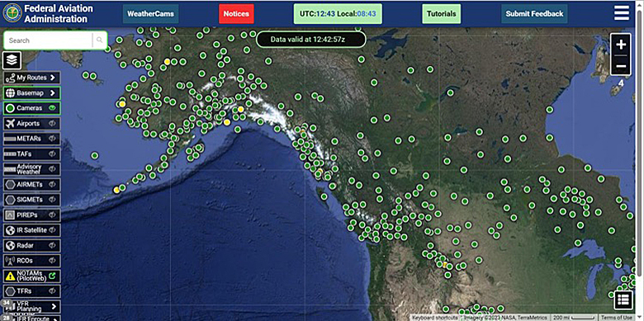Click the FAA logo seal
This screenshot has width=644, height=321.
pyautogui.click(x=12, y=13)
